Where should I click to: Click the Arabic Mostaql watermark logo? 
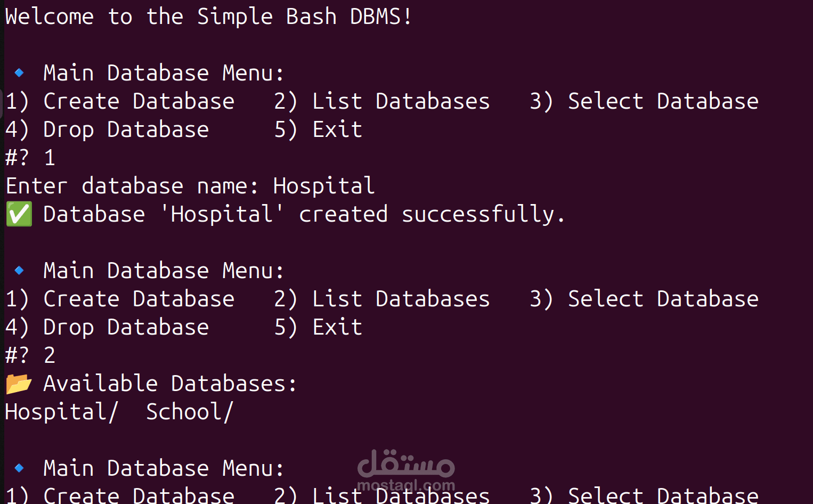click(406, 463)
